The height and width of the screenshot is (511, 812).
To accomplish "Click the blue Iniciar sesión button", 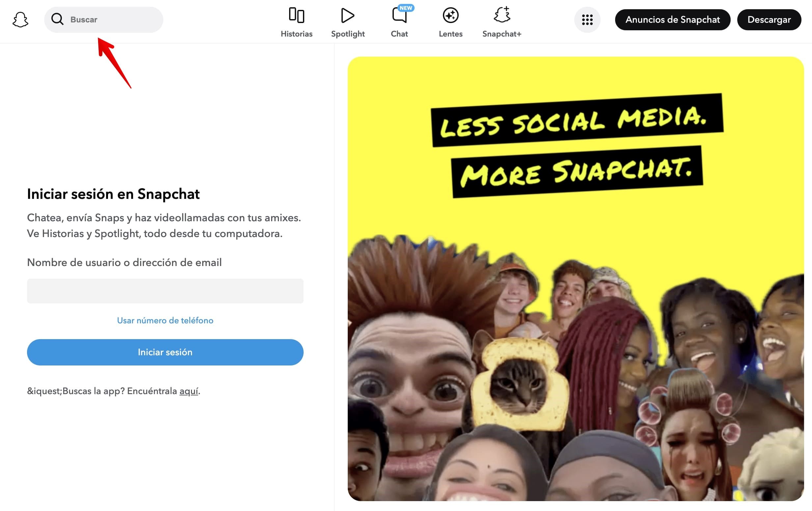I will (x=165, y=352).
